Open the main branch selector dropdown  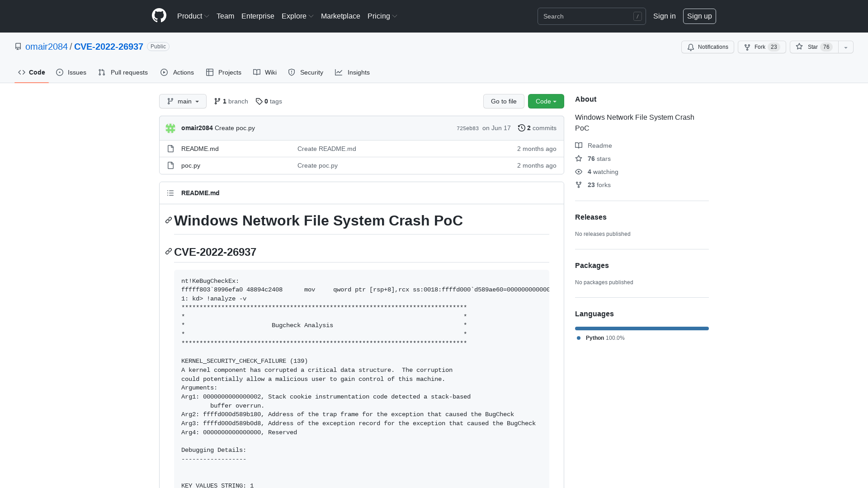point(183,101)
